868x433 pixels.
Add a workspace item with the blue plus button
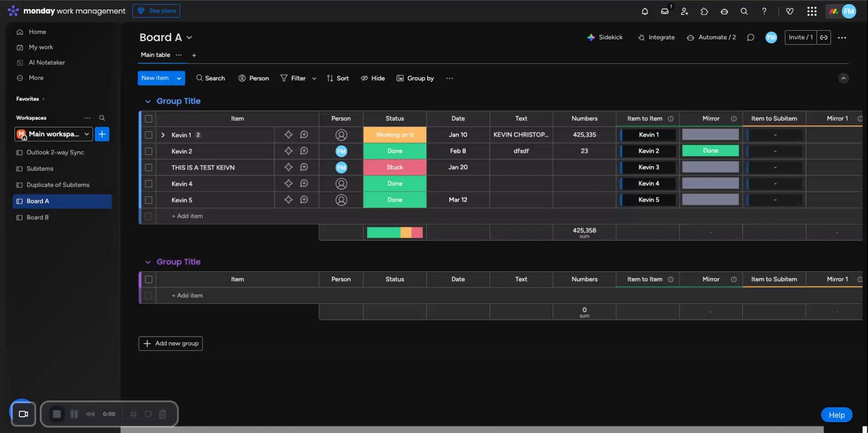tap(102, 134)
